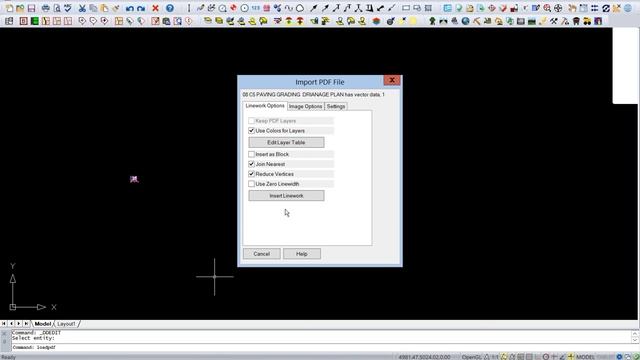This screenshot has height=360, width=640.
Task: Click the bulldozer icon in second toolbar
Action: [x=587, y=20]
